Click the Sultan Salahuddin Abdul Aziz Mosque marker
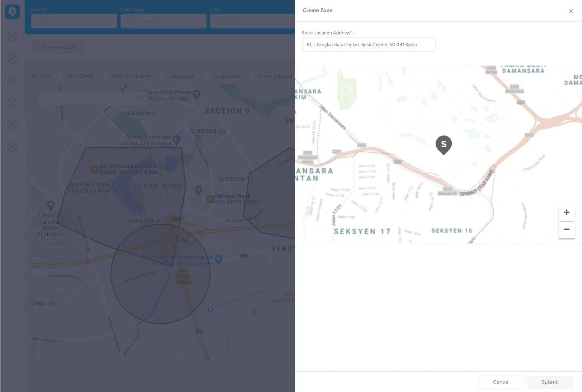This screenshot has width=582, height=392. coord(176,140)
